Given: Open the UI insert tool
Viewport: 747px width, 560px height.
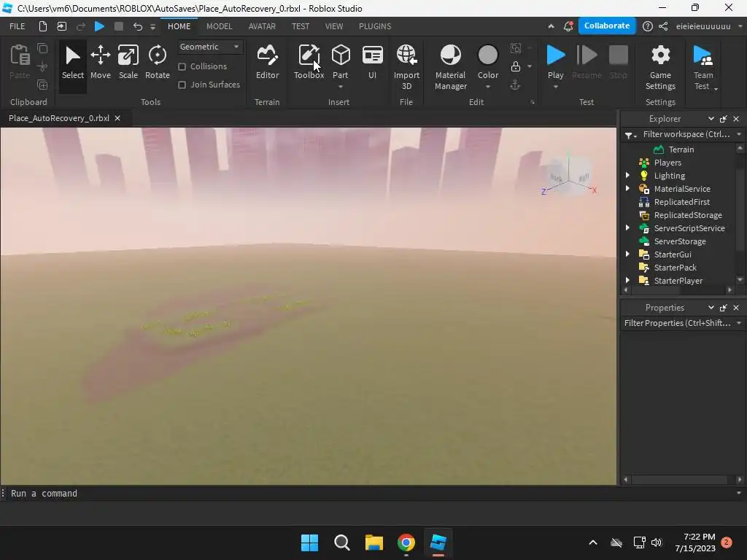Looking at the screenshot, I should coord(373,63).
